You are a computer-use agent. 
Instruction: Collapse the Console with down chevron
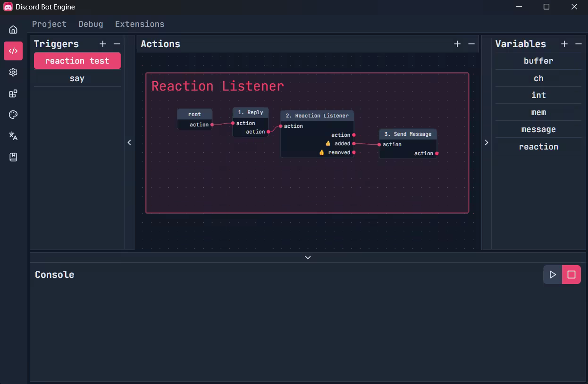coord(308,258)
